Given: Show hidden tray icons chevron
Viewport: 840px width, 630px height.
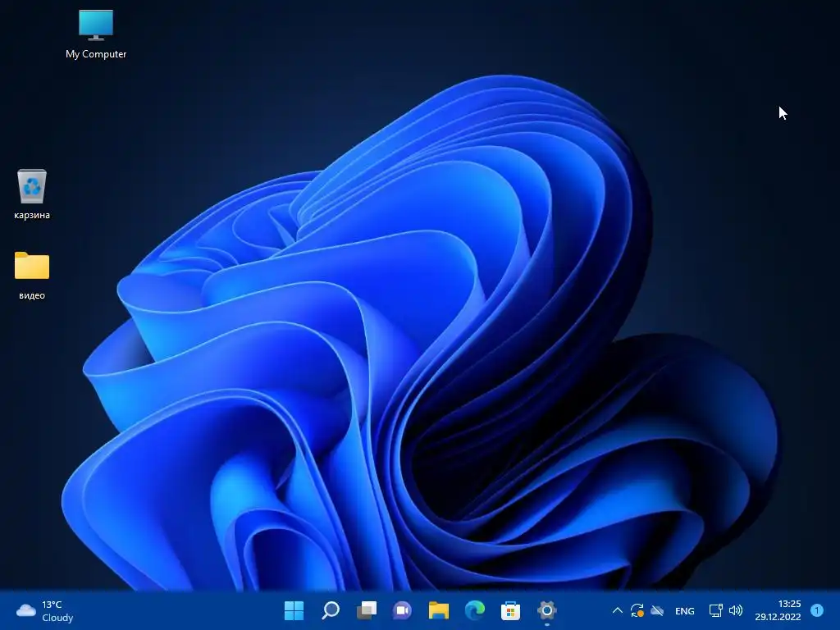Looking at the screenshot, I should (617, 610).
